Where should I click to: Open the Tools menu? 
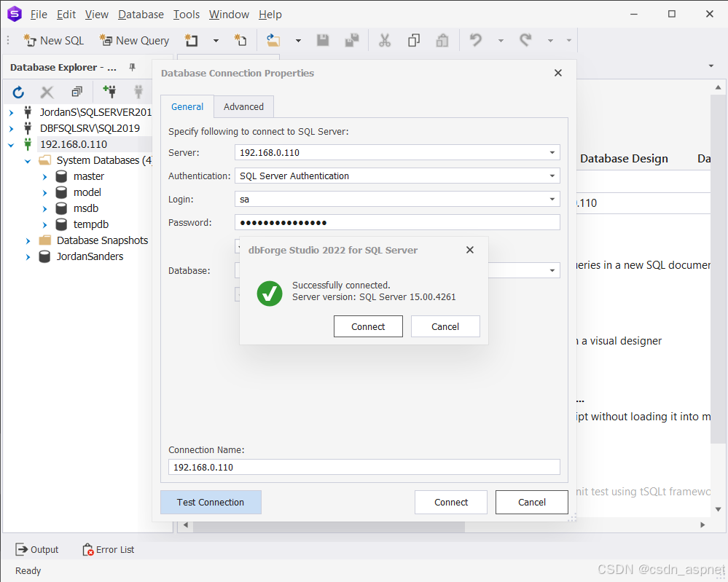point(186,15)
